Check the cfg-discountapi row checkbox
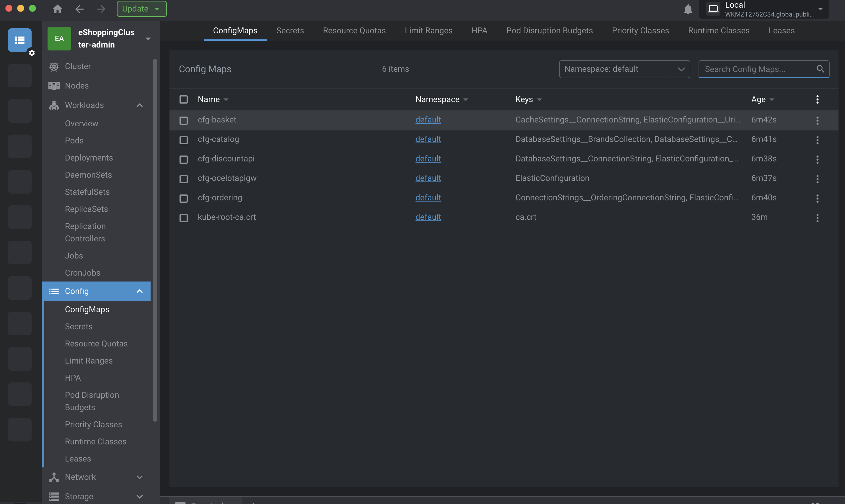 [x=183, y=159]
